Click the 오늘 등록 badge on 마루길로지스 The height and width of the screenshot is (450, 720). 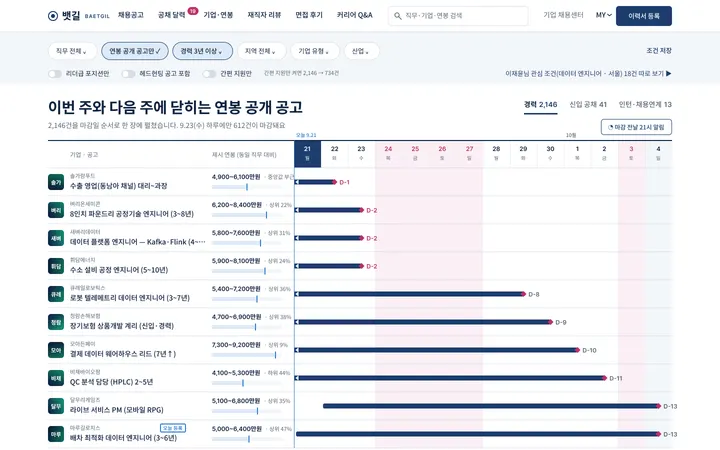click(x=173, y=428)
